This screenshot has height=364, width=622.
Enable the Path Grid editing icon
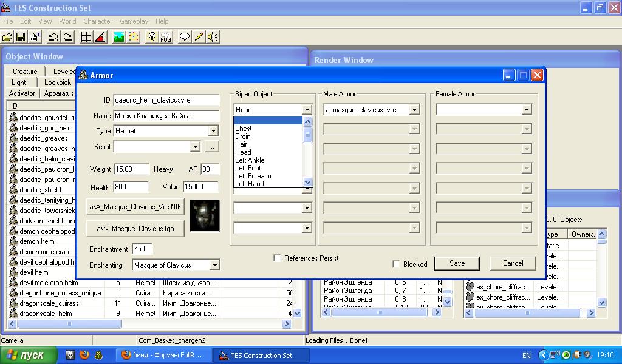[134, 37]
